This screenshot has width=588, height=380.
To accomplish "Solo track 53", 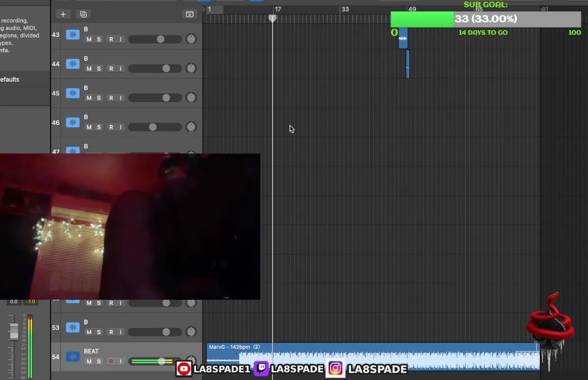I will 99,332.
